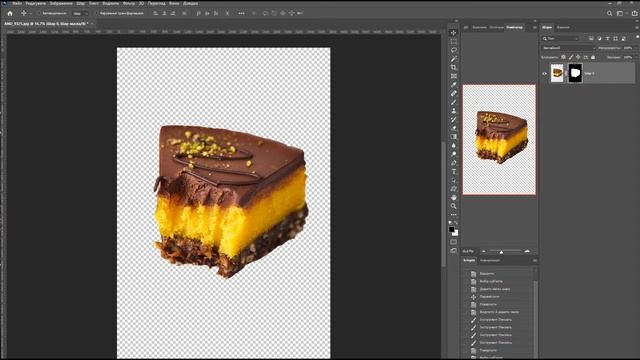Select the Hand tool

coord(453,197)
